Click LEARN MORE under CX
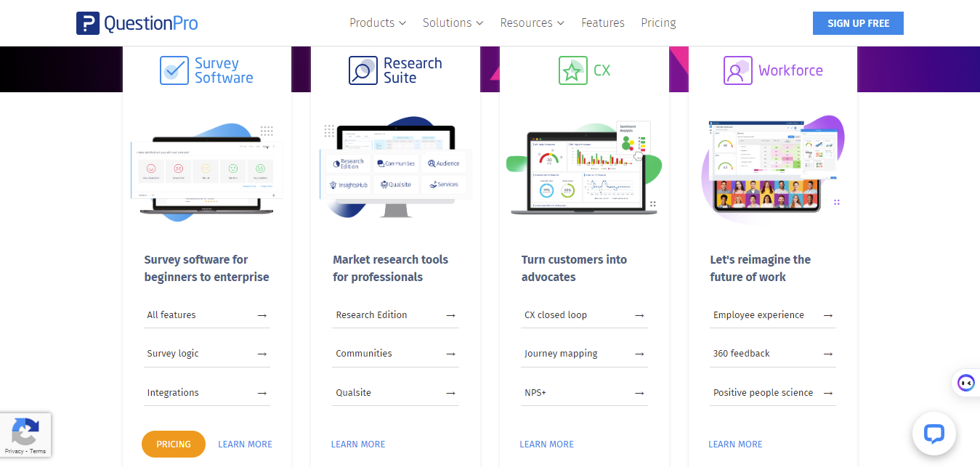The width and height of the screenshot is (980, 467). (547, 444)
